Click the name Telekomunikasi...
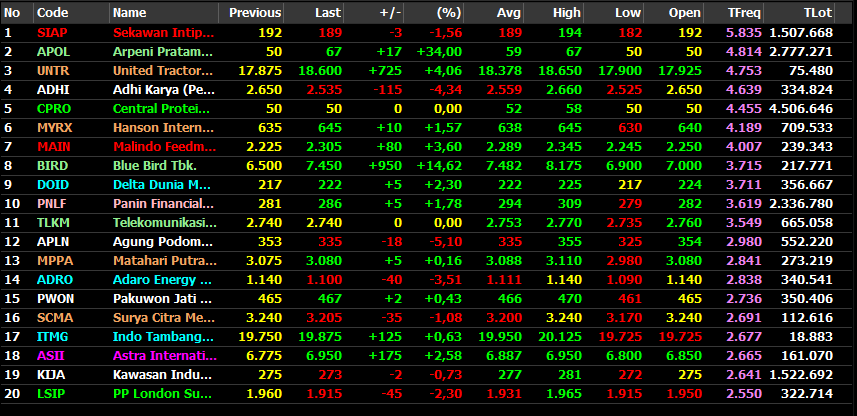Screen dimensions: 857x416 (165, 222)
